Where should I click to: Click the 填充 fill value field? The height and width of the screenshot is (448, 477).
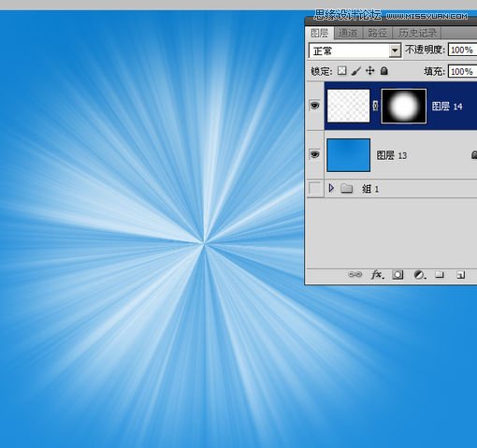tap(462, 72)
